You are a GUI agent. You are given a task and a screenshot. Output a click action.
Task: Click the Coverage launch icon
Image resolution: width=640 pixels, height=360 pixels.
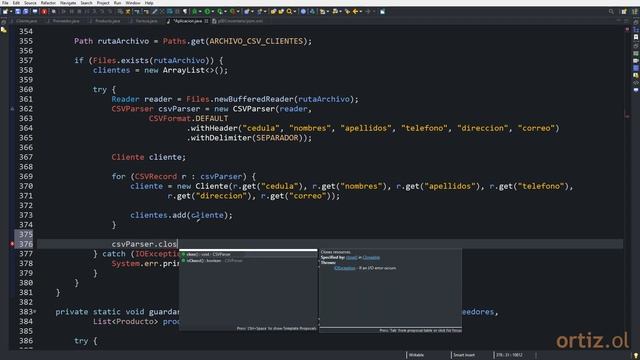[x=220, y=11]
